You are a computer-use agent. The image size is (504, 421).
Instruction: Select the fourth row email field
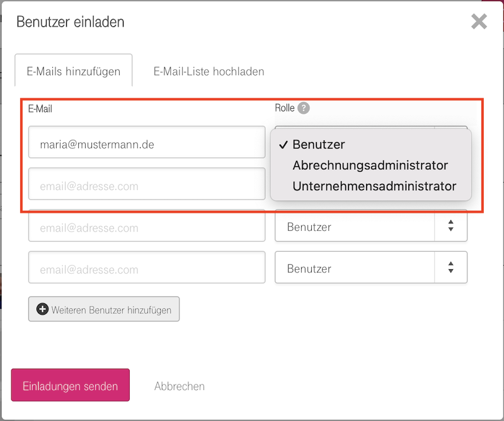pyautogui.click(x=146, y=269)
